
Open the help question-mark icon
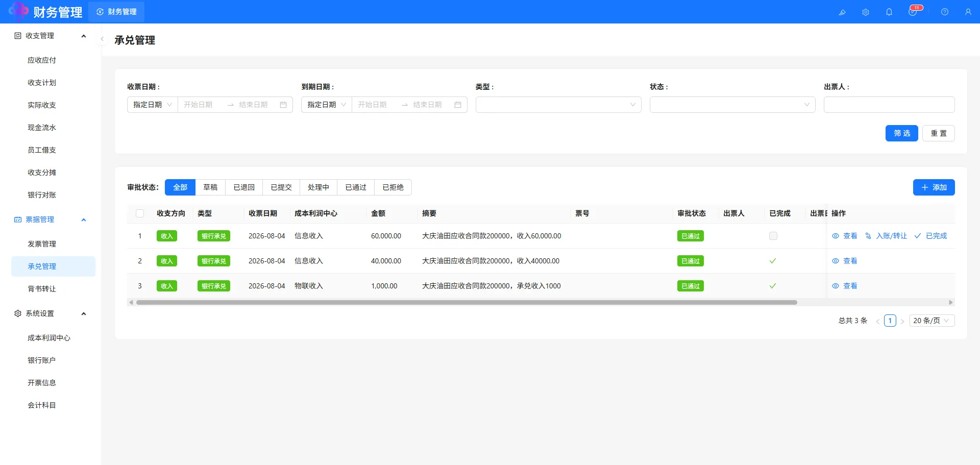point(945,12)
